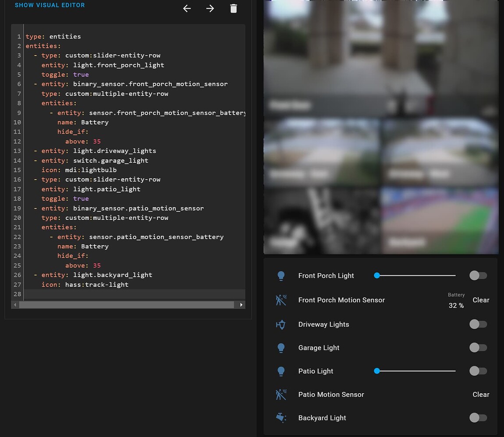
Task: Click the Front Porch Motion Sensor icon
Action: [281, 300]
